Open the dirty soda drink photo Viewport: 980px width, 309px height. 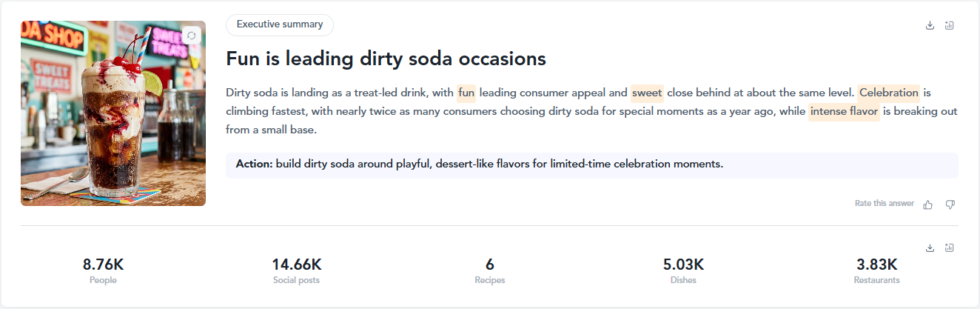(x=113, y=113)
